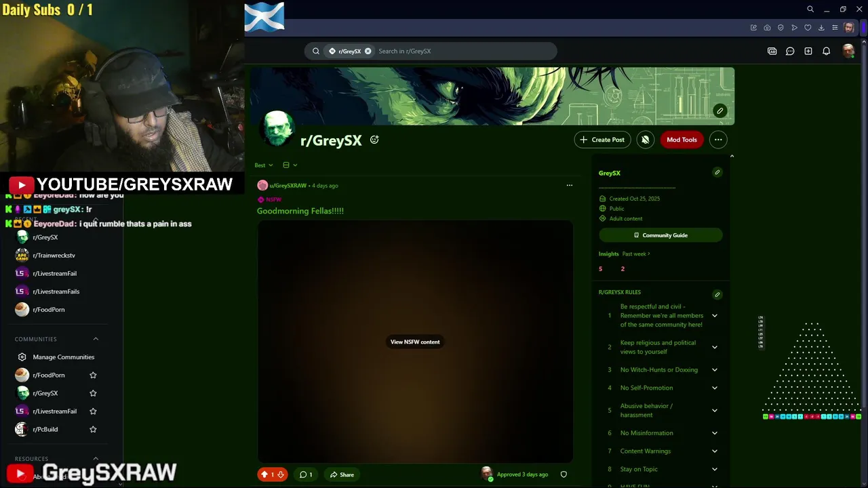Click the browser profile avatar
The image size is (868, 488).
pos(849,28)
